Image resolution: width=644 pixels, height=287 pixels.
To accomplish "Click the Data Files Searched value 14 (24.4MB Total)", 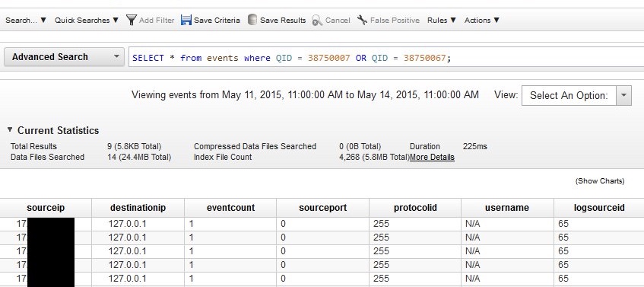I will [x=139, y=157].
